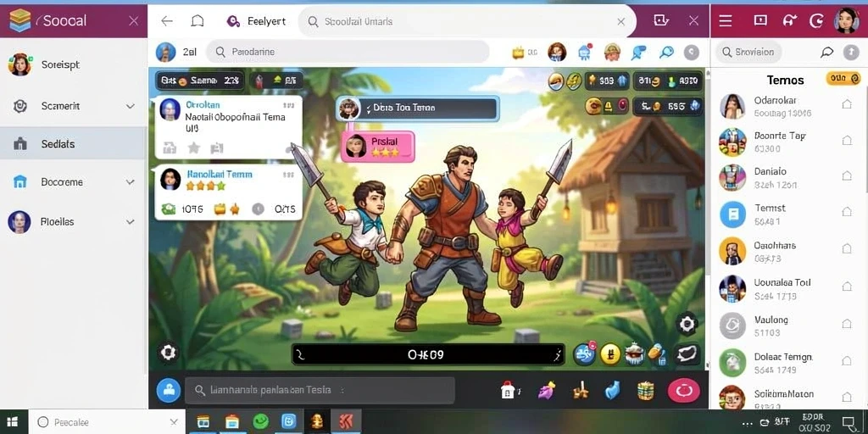Image resolution: width=868 pixels, height=434 pixels.
Task: Expand the Scamerit sidebar section
Action: (x=131, y=106)
